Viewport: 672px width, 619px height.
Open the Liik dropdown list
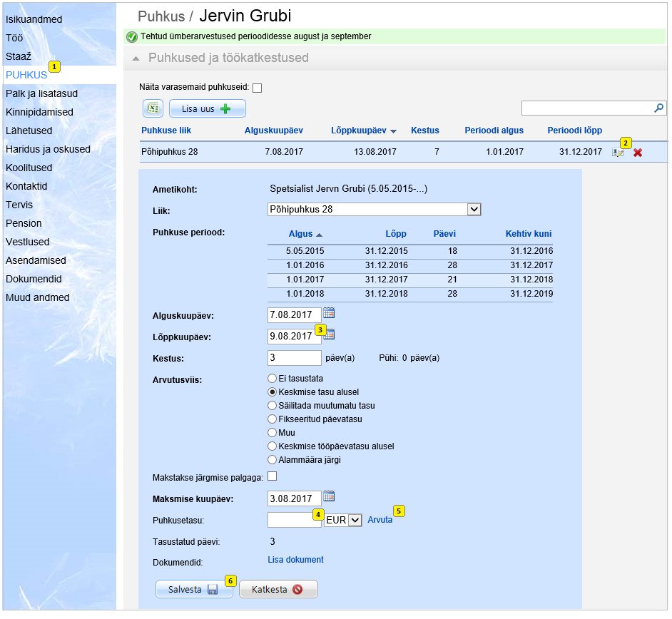(x=474, y=210)
